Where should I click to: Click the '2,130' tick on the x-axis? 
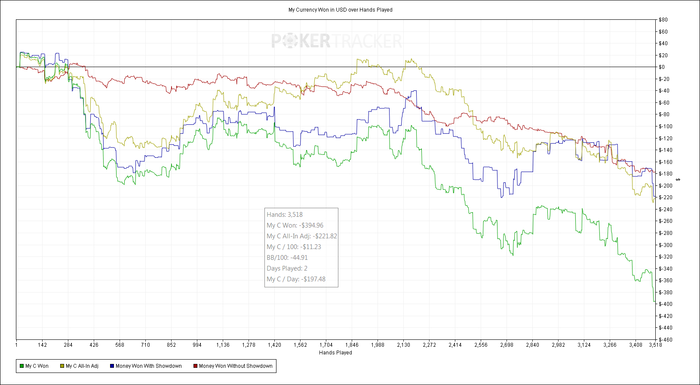(x=404, y=345)
